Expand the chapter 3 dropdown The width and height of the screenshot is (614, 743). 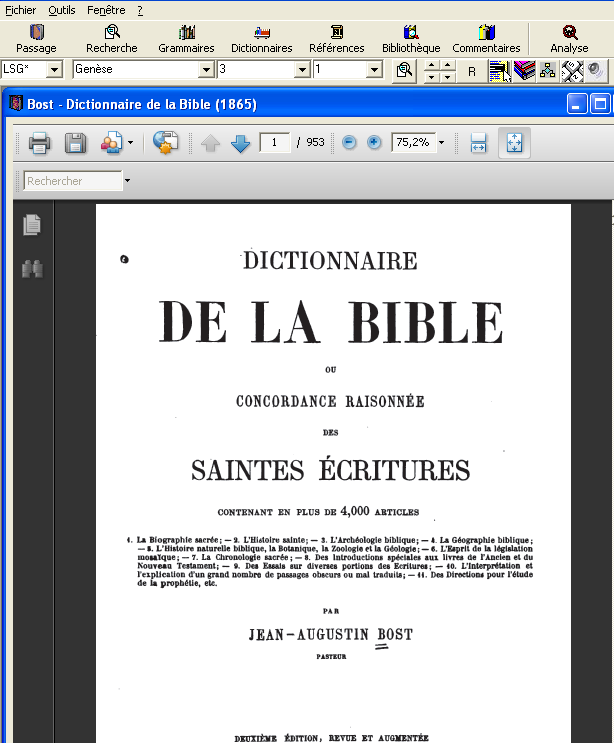click(x=302, y=70)
